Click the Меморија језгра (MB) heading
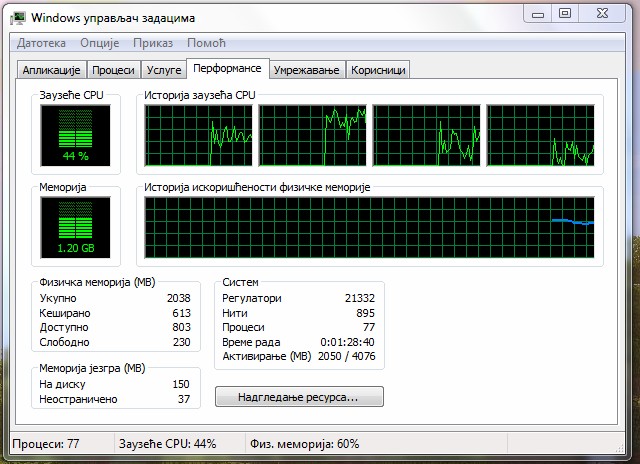This screenshot has height=464, width=640. point(92,368)
